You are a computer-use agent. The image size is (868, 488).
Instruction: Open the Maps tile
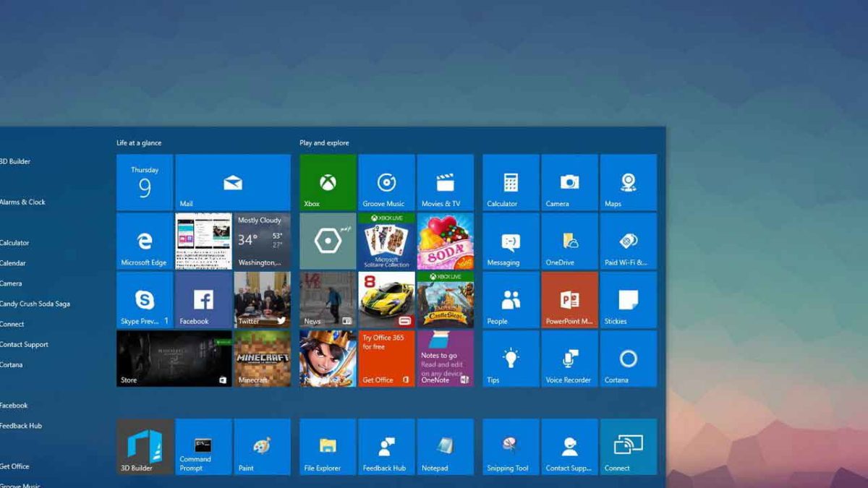[x=629, y=182]
